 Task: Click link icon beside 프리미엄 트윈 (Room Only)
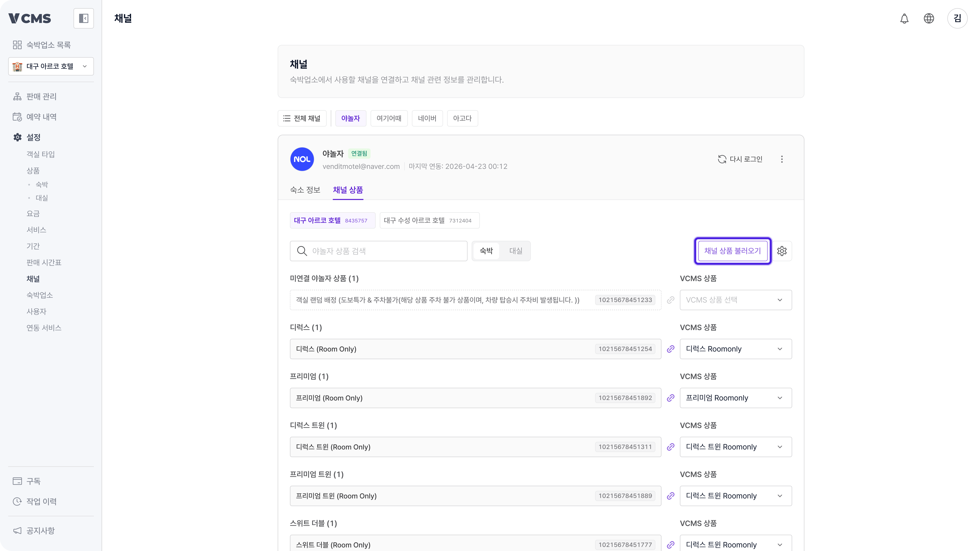670,496
